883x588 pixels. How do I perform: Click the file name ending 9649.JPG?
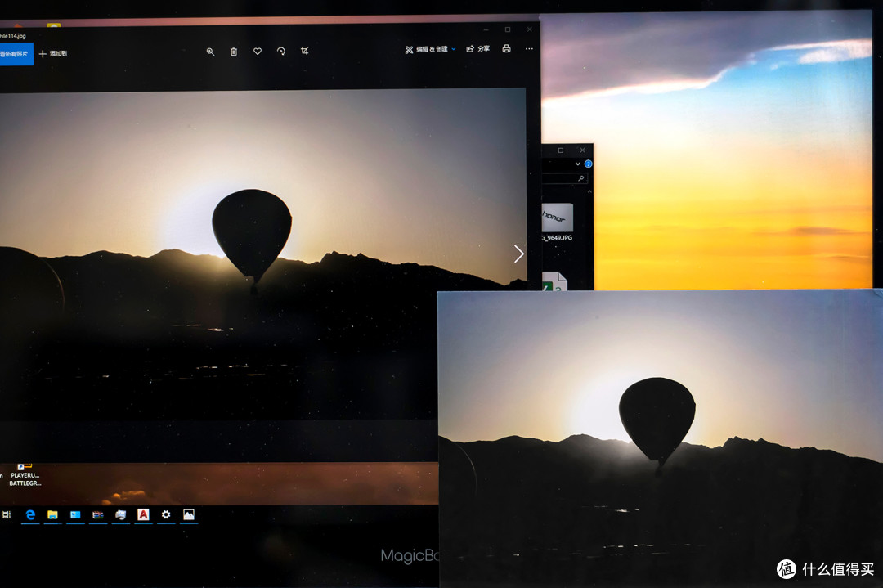pyautogui.click(x=557, y=238)
